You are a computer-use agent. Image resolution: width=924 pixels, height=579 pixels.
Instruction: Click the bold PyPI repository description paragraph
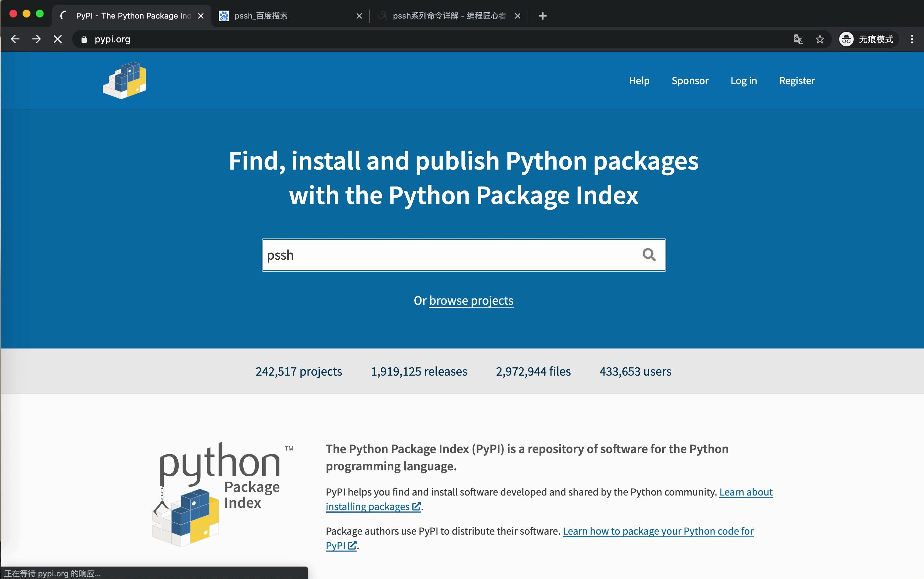(x=527, y=457)
